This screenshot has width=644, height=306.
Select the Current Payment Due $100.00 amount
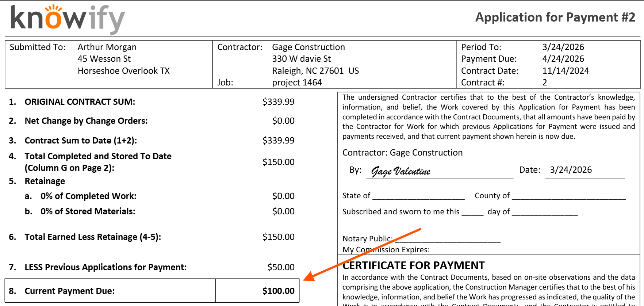[278, 291]
